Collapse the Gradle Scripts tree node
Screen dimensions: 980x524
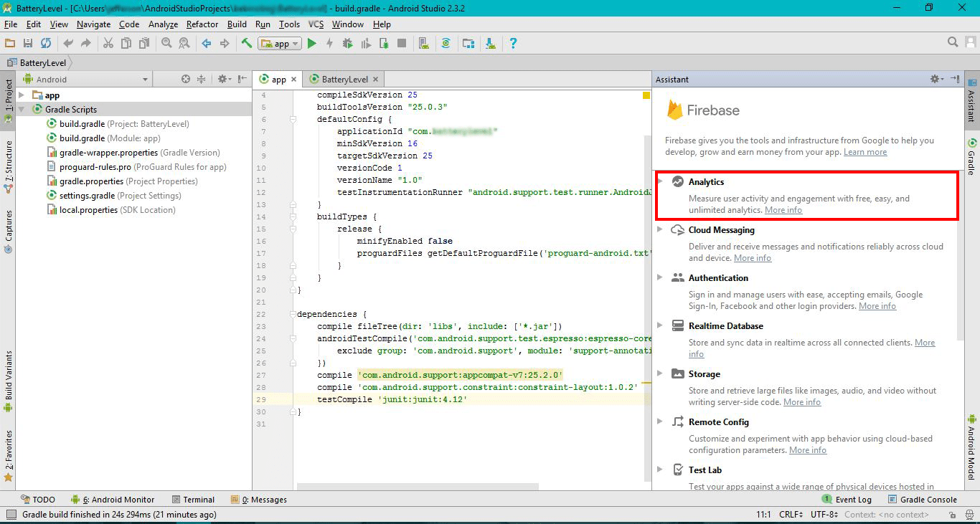point(22,110)
